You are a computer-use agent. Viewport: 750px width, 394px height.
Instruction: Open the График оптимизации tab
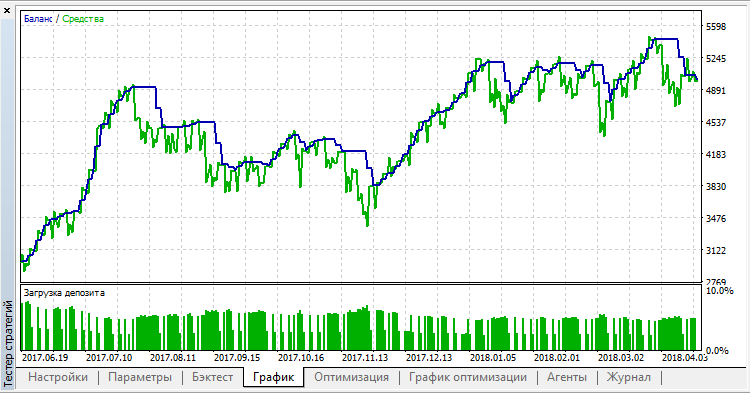click(467, 377)
